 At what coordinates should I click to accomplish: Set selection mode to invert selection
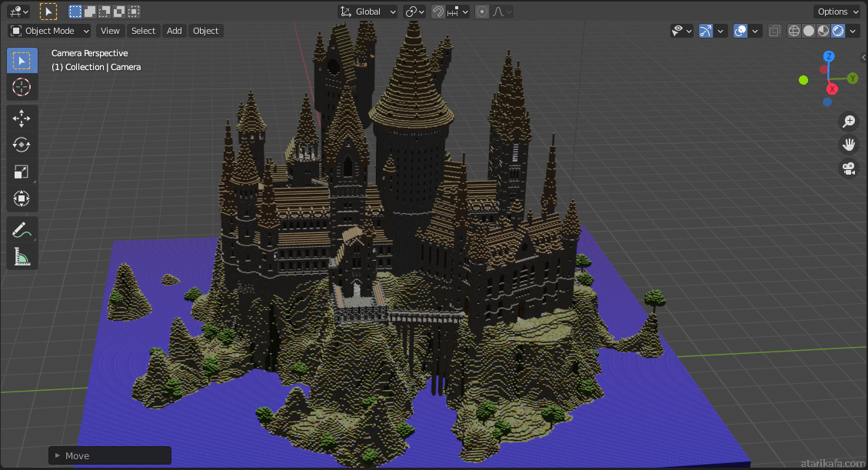(x=118, y=11)
